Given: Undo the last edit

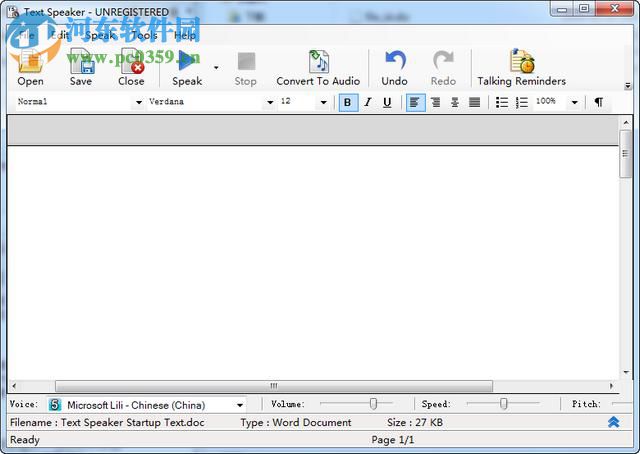Looking at the screenshot, I should [394, 67].
